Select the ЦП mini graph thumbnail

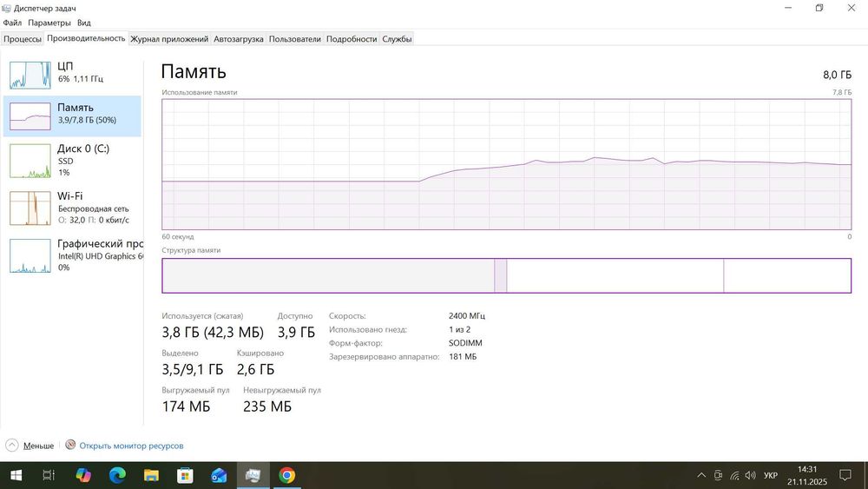coord(30,75)
